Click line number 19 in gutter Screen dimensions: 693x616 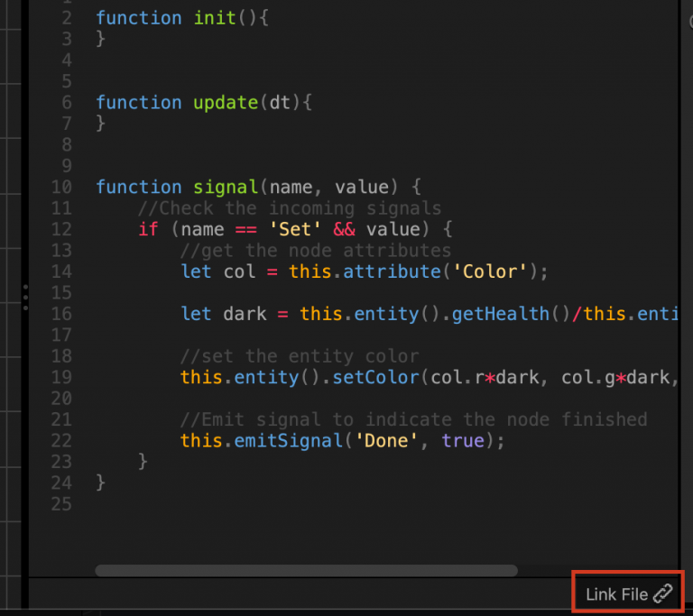(x=61, y=377)
